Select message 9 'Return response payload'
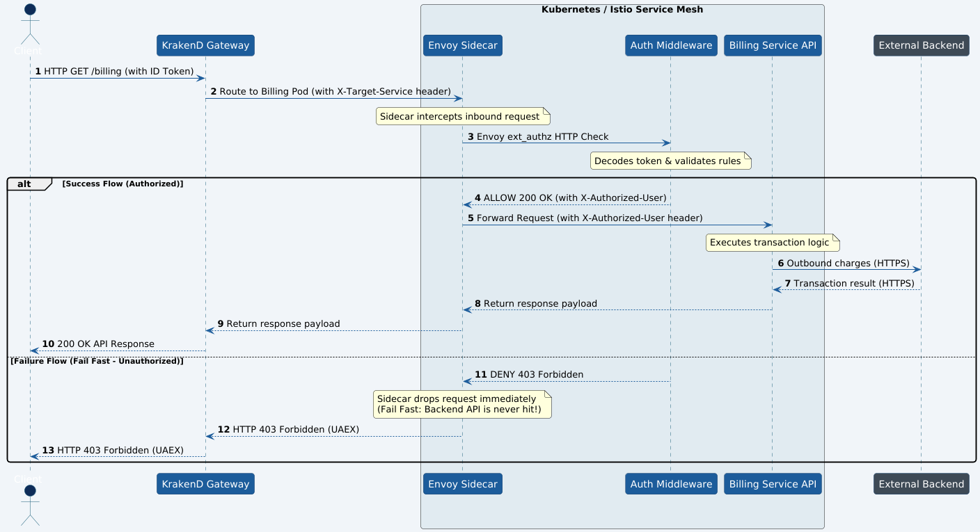 point(283,324)
